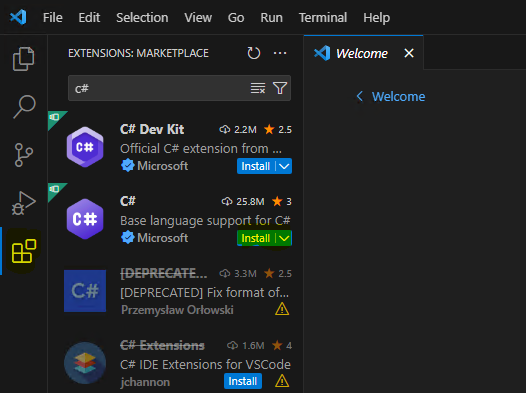Expand C# Dev Kit install dropdown arrow
The image size is (526, 393).
(x=284, y=166)
